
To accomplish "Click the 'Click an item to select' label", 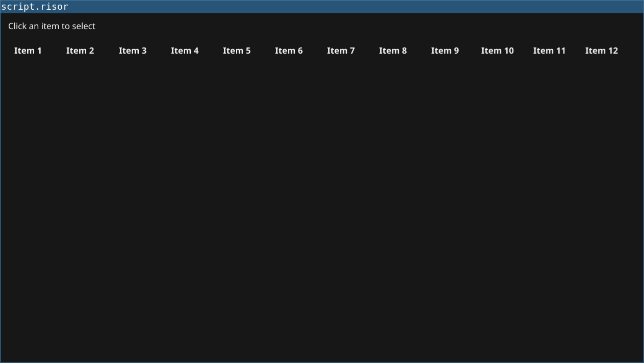I will pos(52,26).
